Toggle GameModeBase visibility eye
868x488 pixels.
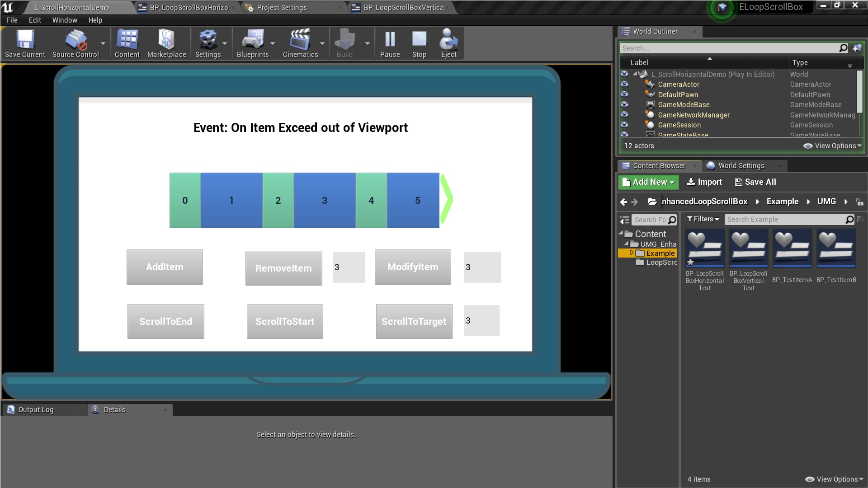(625, 104)
